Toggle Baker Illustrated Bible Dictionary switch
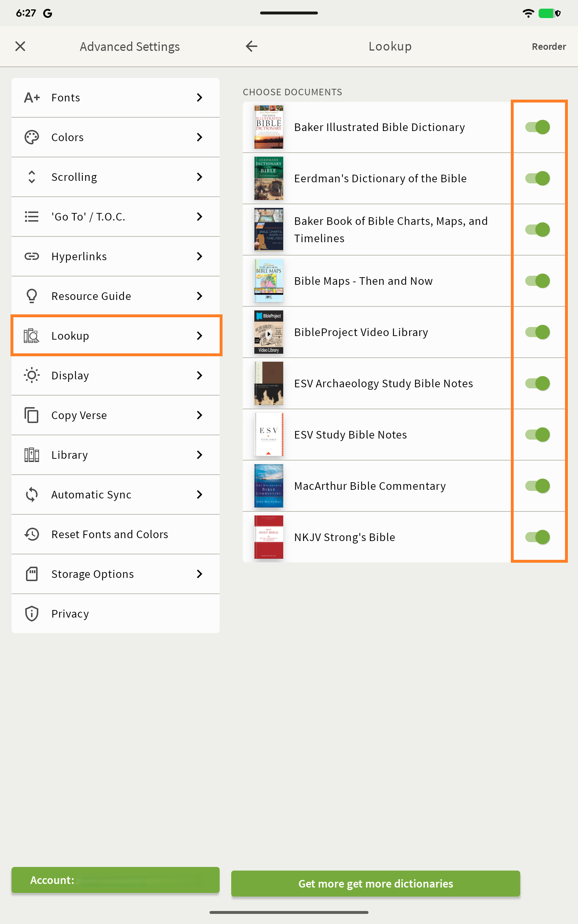This screenshot has height=924, width=578. (x=538, y=127)
